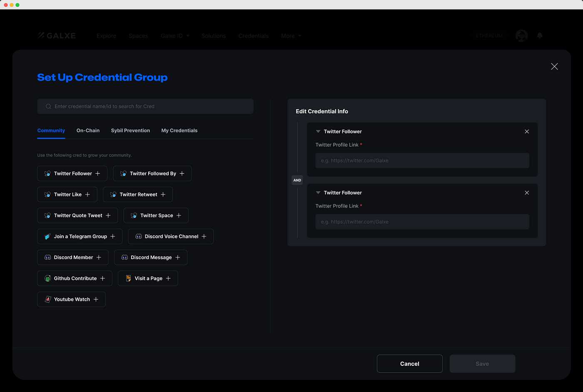Focus the credential name/id search field
This screenshot has height=392, width=583.
145,106
